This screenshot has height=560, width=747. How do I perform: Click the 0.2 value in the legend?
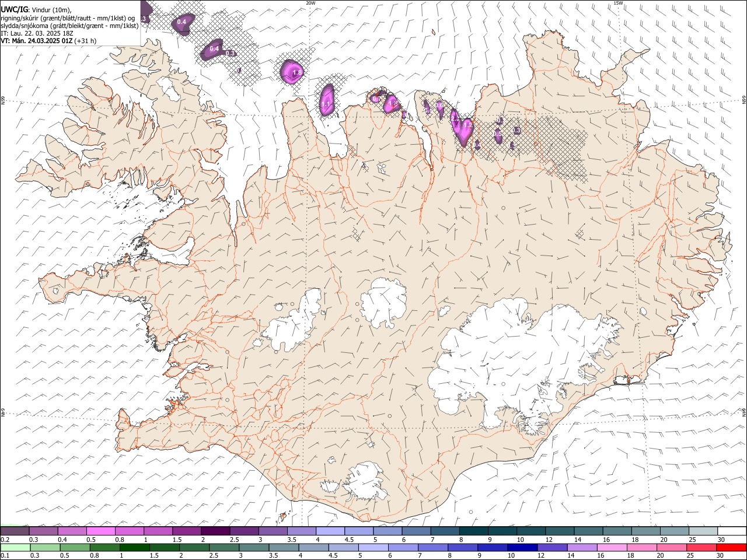point(4,540)
